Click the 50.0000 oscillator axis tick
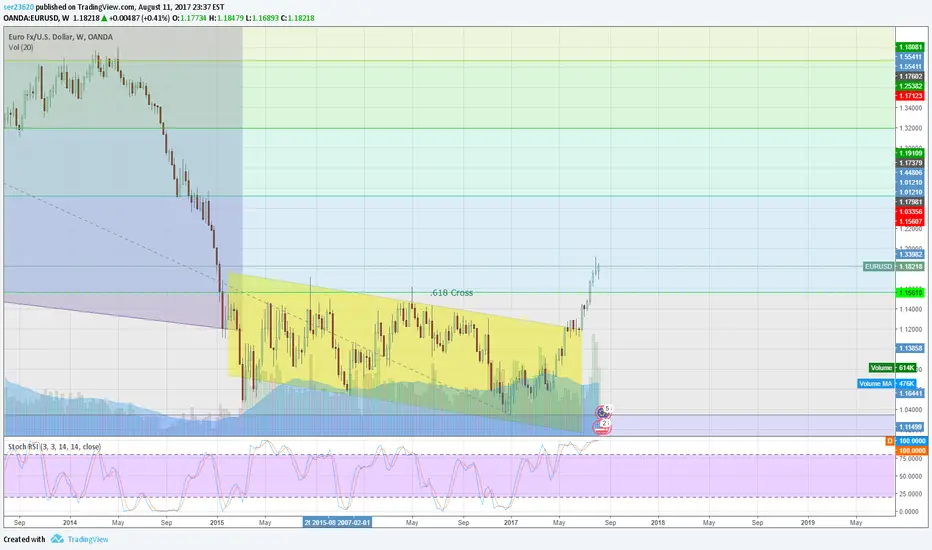932x550 pixels. click(x=910, y=476)
